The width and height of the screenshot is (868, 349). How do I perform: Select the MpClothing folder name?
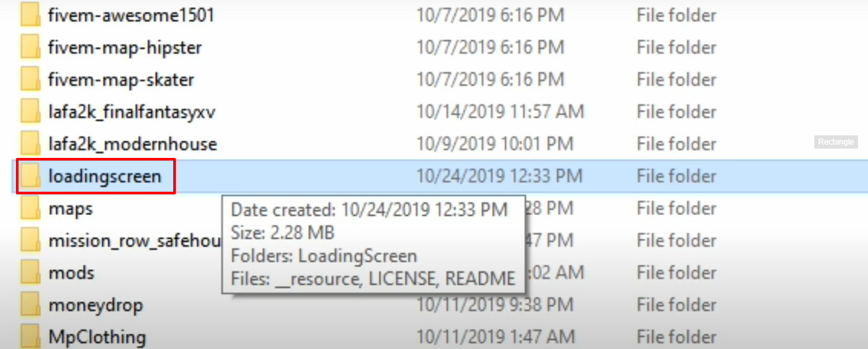point(97,337)
